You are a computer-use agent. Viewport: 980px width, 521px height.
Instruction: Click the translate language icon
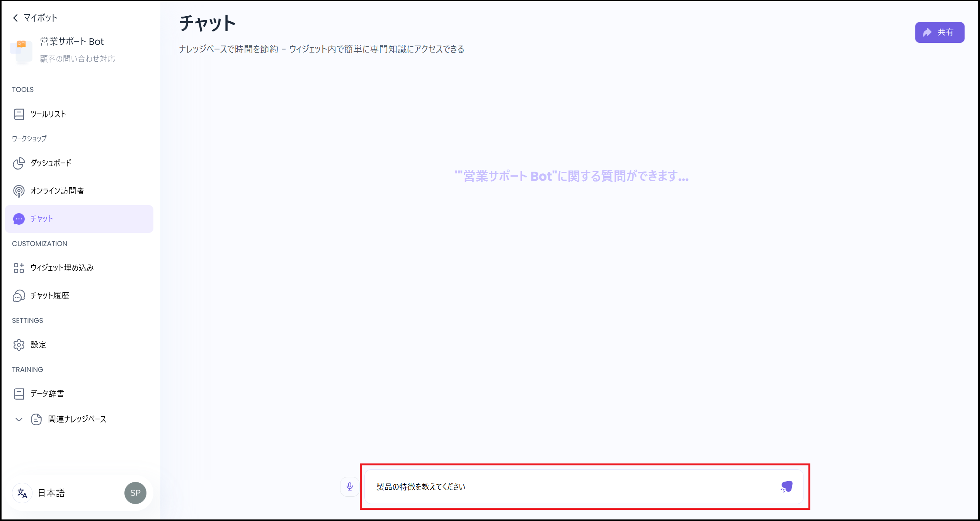tap(22, 493)
